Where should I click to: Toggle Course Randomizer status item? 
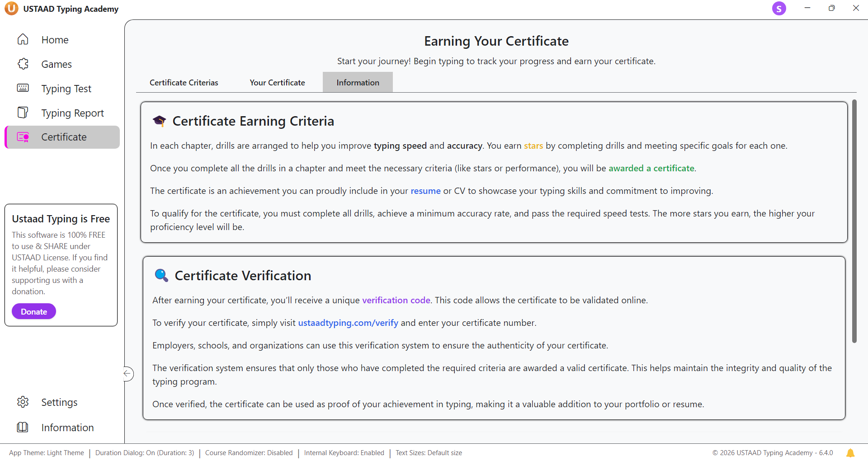(249, 453)
